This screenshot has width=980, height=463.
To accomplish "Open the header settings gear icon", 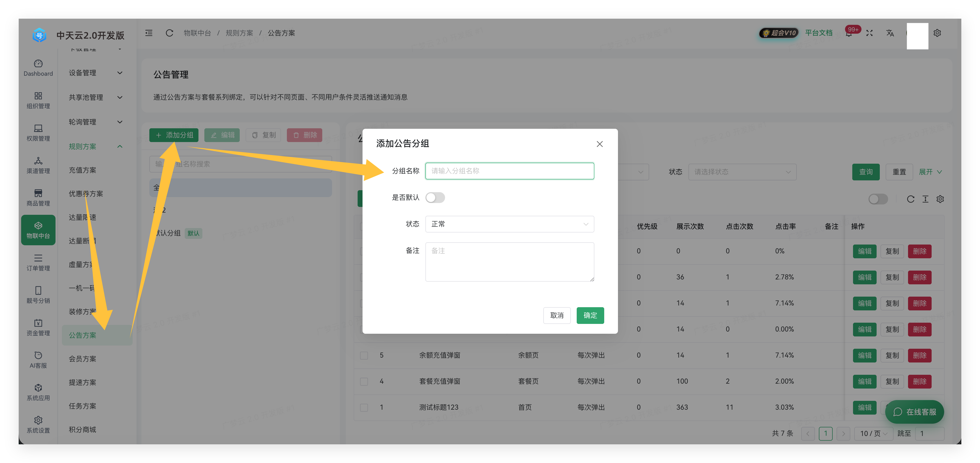I will click(937, 33).
